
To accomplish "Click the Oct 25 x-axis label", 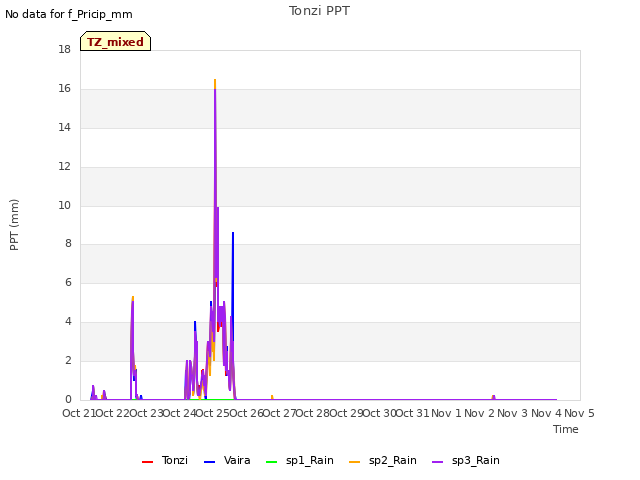I will [213, 413].
